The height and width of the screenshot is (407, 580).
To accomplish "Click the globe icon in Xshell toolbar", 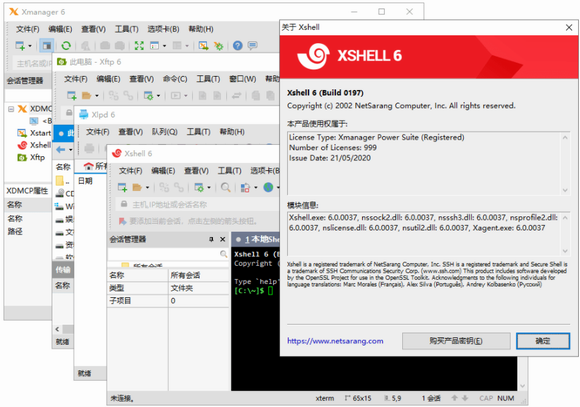I will pyautogui.click(x=268, y=188).
